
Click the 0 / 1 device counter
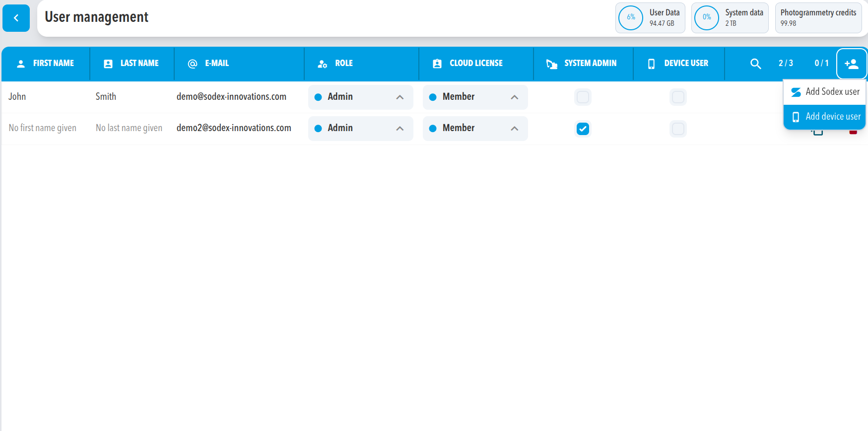click(821, 64)
